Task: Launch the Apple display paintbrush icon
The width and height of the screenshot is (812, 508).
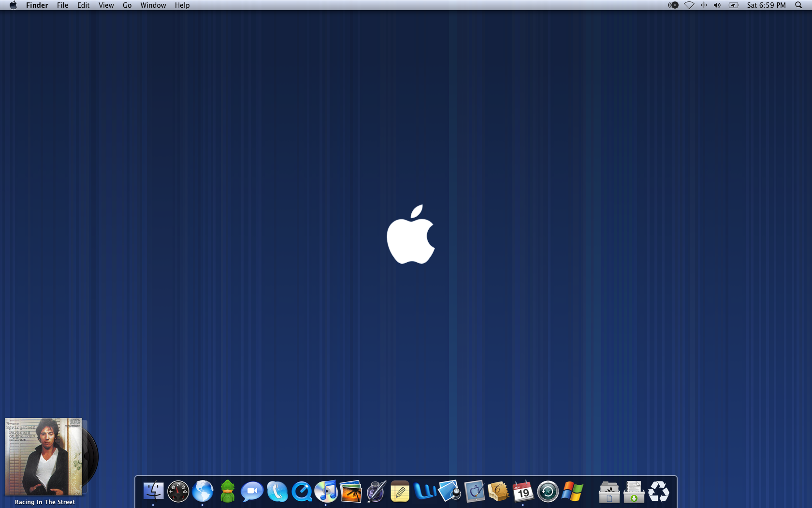Action: coord(474,492)
